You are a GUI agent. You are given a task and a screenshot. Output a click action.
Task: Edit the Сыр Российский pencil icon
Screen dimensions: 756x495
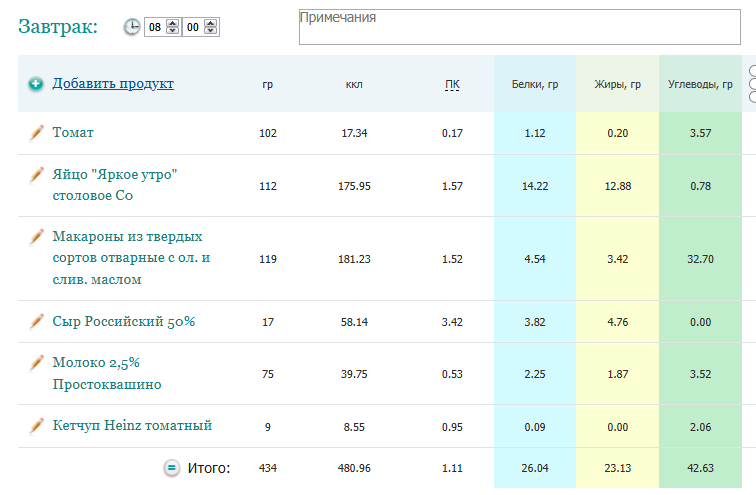pyautogui.click(x=37, y=321)
